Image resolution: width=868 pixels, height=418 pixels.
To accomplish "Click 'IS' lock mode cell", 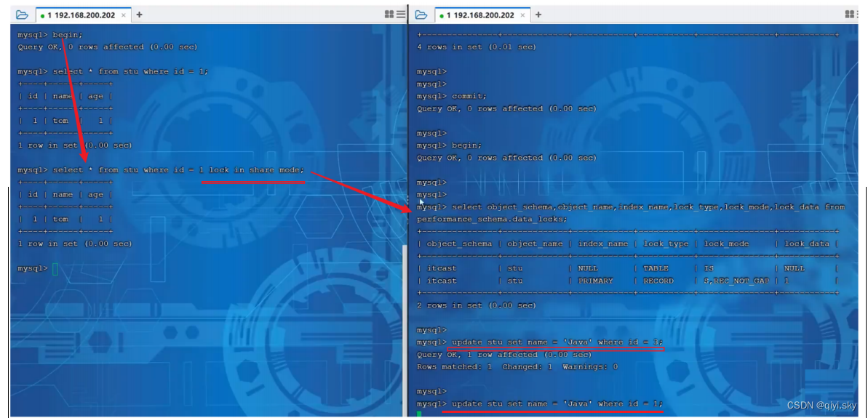I will click(x=708, y=269).
